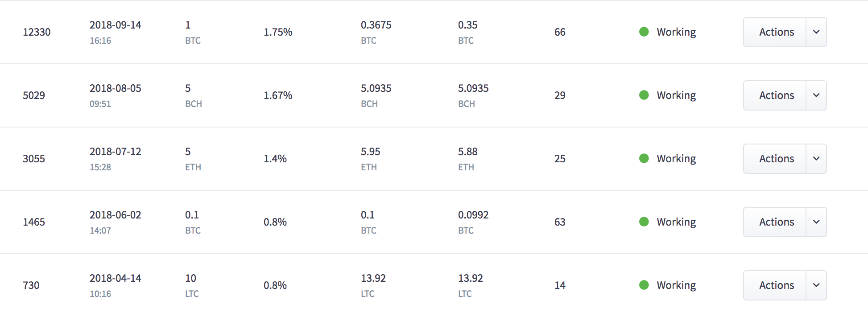Expand Actions dropdown arrow for row 12330
This screenshot has height=313, width=868.
(x=816, y=32)
